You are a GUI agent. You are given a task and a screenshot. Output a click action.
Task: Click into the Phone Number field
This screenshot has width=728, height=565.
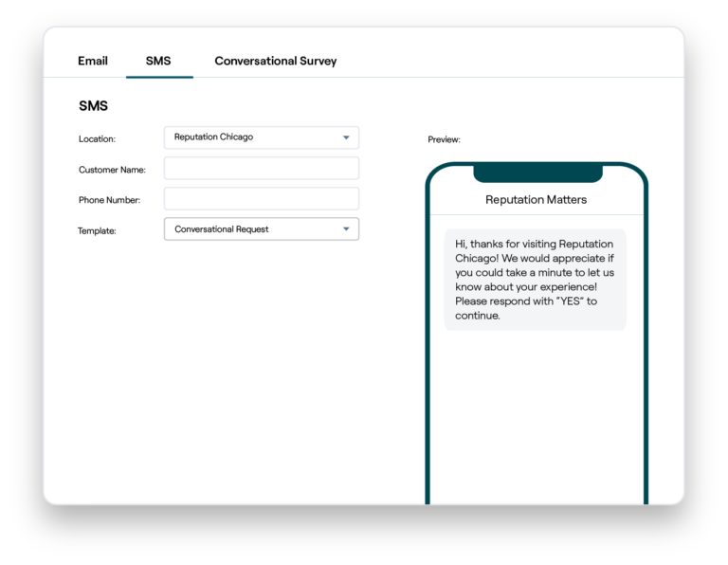pyautogui.click(x=261, y=199)
